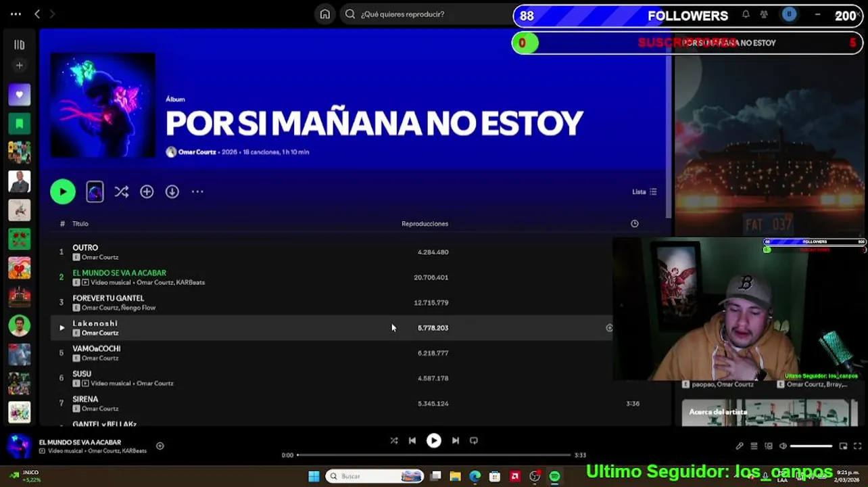Select track VAMOaCOCHI
The width and height of the screenshot is (868, 487).
tap(97, 349)
